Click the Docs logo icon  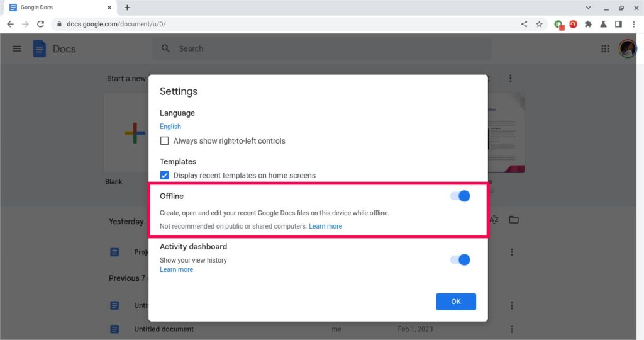(x=40, y=48)
